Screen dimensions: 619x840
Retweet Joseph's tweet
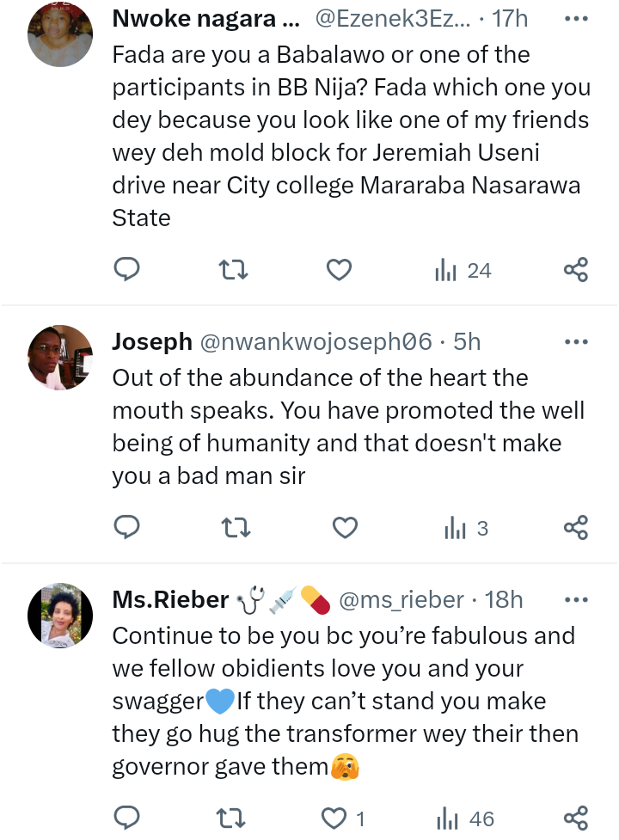(235, 528)
